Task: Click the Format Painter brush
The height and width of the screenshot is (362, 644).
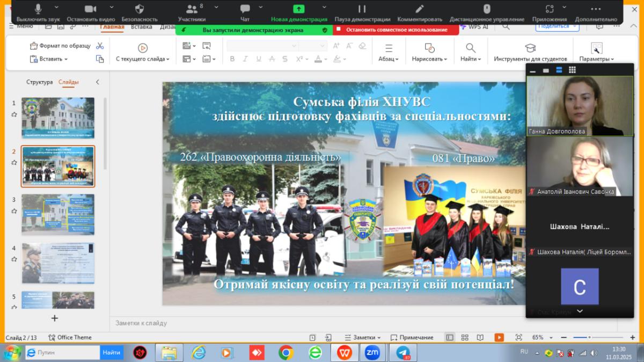Action: pos(60,46)
